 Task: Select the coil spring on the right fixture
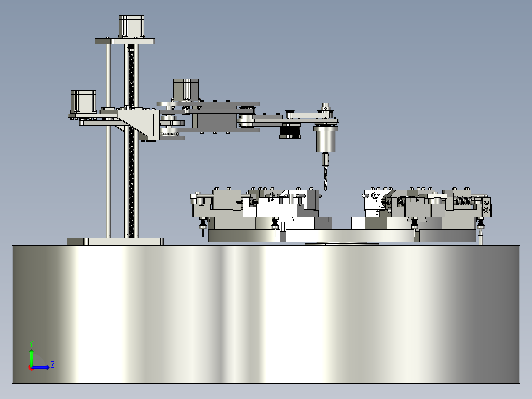pos(463,201)
